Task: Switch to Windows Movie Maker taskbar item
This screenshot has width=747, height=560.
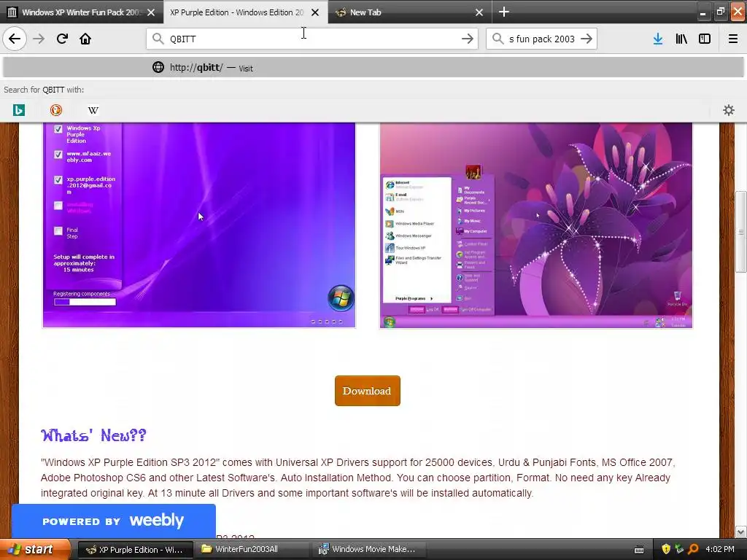Action: pos(369,549)
